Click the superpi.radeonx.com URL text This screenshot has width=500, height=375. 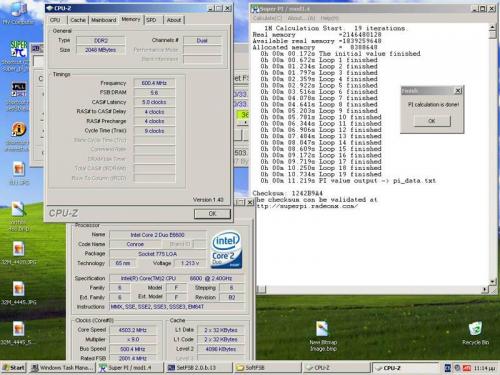(306, 206)
